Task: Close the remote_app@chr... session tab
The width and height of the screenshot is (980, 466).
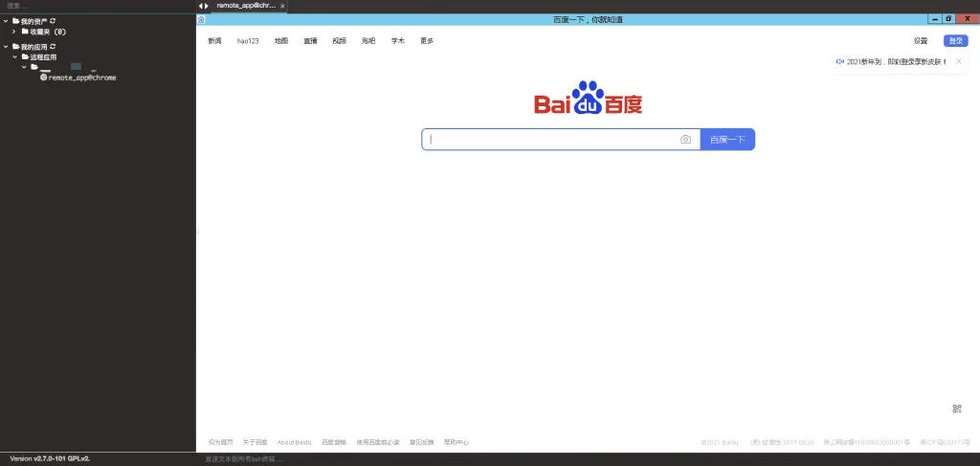Action: pos(282,6)
